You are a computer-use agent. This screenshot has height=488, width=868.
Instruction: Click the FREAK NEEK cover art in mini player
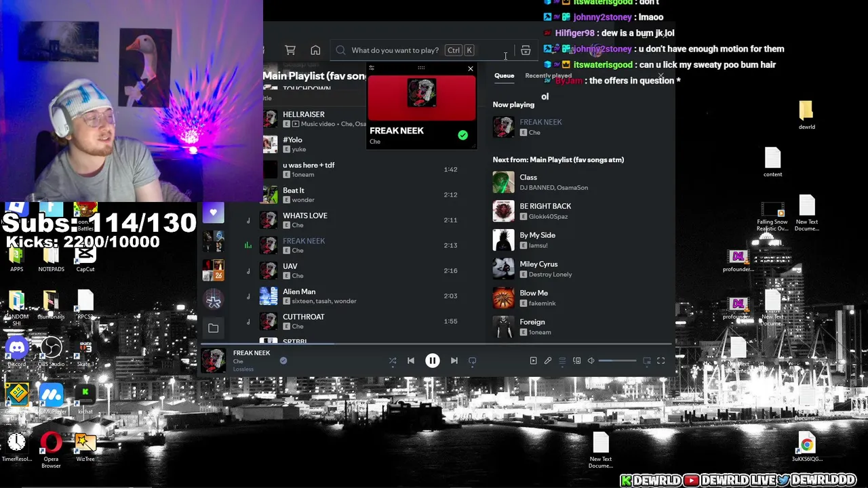(421, 94)
